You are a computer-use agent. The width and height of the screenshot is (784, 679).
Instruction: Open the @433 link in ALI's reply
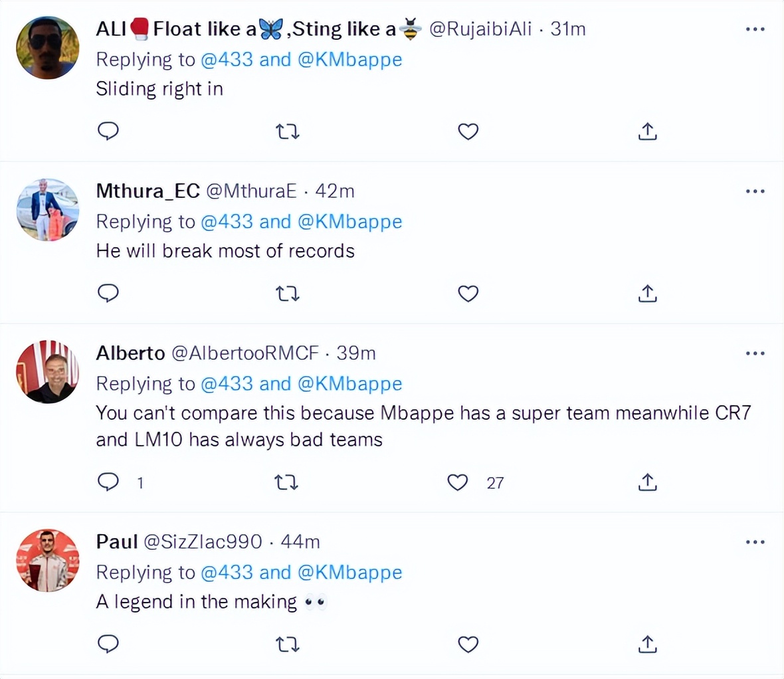click(227, 59)
